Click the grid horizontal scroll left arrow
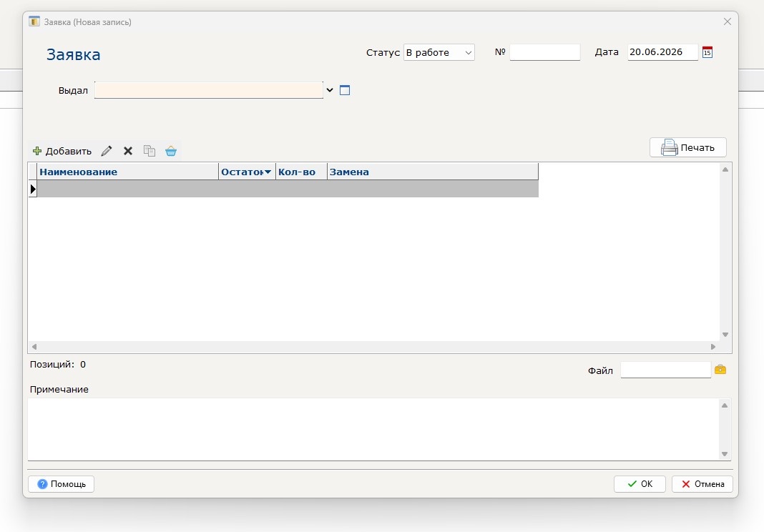The height and width of the screenshot is (532, 764). click(34, 347)
